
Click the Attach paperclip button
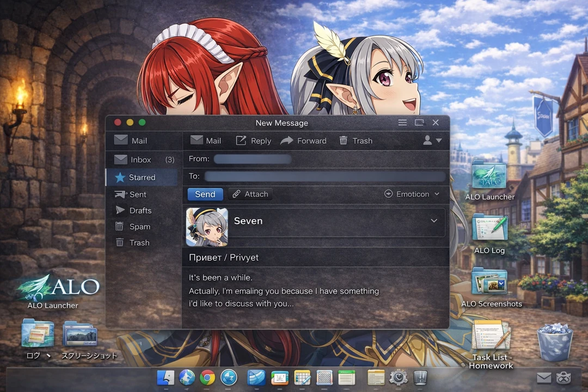(250, 194)
